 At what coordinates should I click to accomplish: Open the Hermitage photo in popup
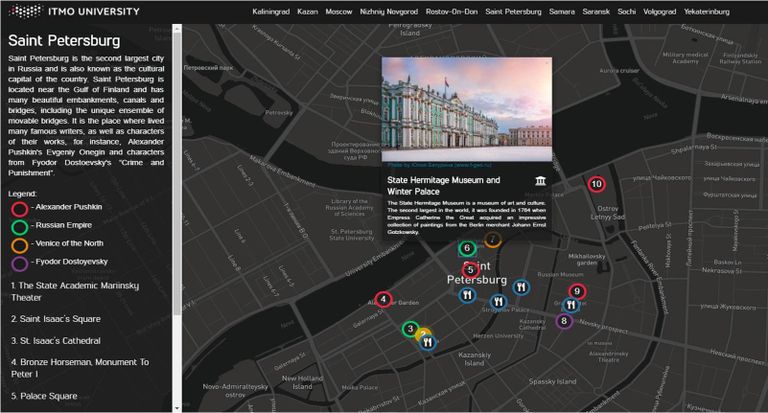click(467, 109)
